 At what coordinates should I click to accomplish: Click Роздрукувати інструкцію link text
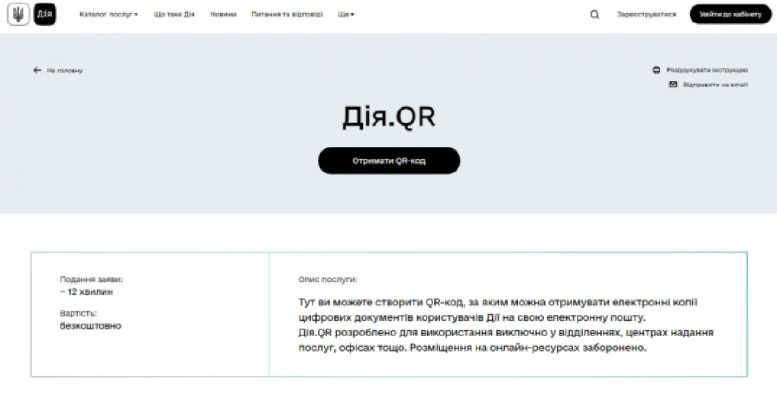[x=707, y=70]
